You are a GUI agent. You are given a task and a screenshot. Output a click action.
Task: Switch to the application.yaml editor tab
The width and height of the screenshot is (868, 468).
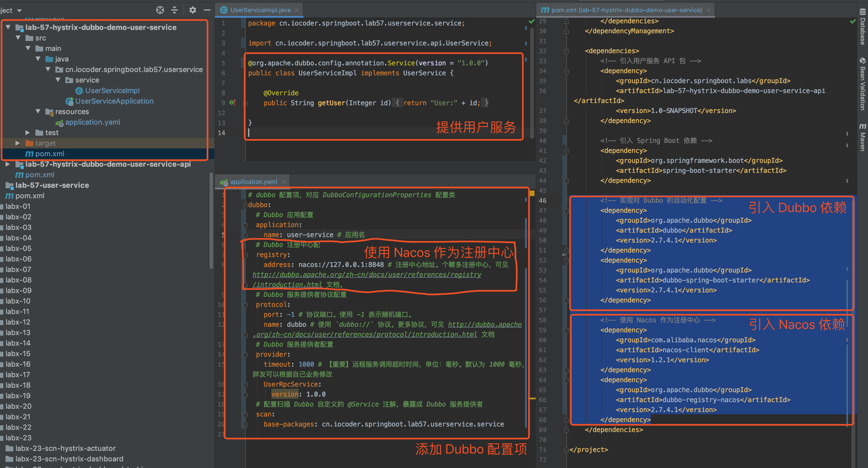click(253, 182)
